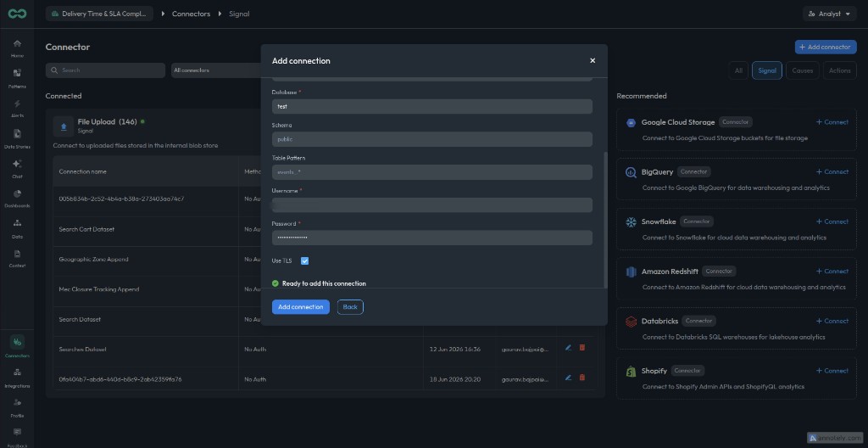Go to Signal breadcrumb
The width and height of the screenshot is (868, 448).
[239, 14]
